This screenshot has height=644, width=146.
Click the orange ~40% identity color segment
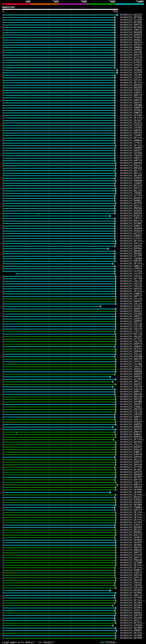pos(45,4)
